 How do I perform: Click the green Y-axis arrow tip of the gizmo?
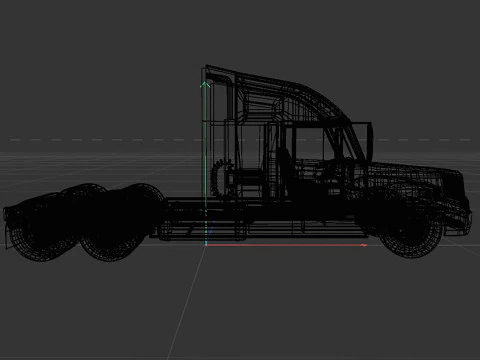[x=205, y=85]
